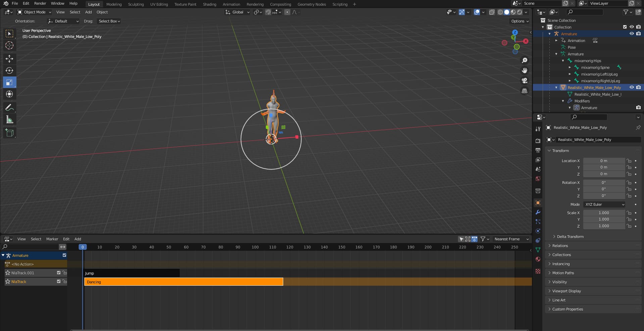Pin the properties context with pin icon

pos(638,128)
